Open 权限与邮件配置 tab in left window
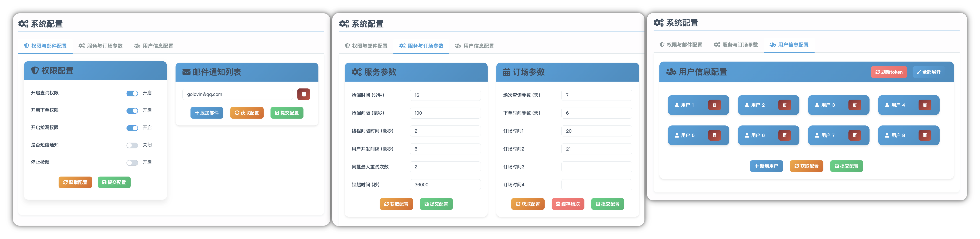 coord(45,46)
